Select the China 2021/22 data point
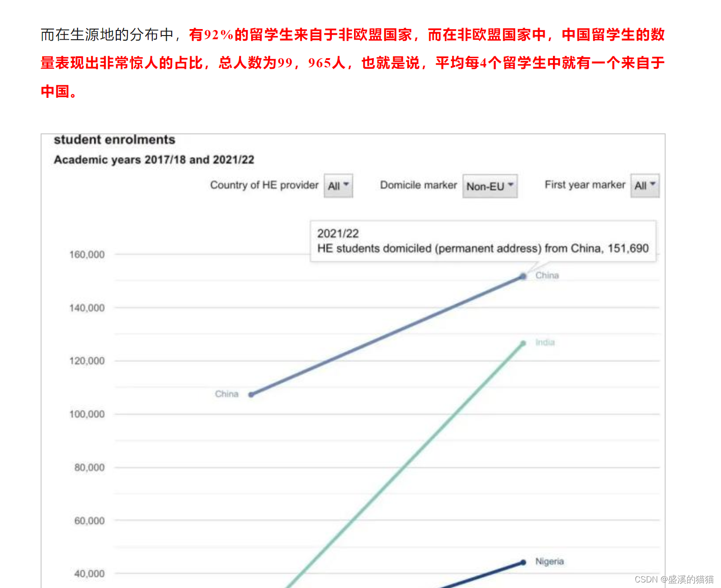Viewport: 721px width, 588px height. [x=523, y=276]
